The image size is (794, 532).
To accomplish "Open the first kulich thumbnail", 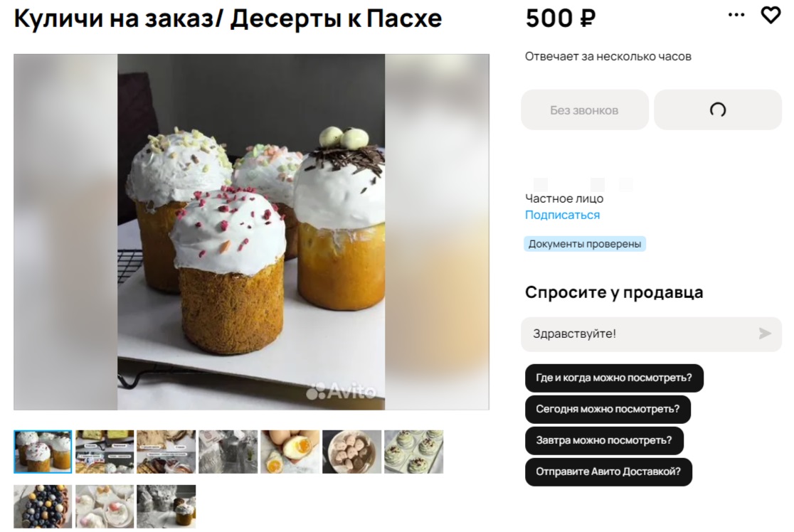I will pyautogui.click(x=43, y=452).
